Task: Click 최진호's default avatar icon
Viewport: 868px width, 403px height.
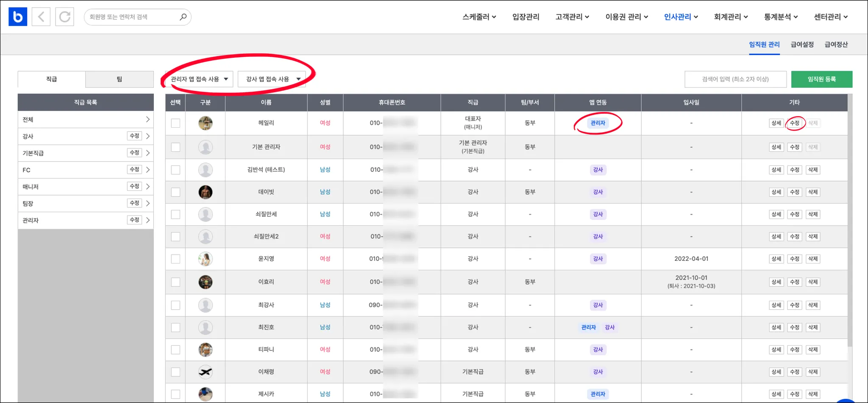Action: (206, 327)
